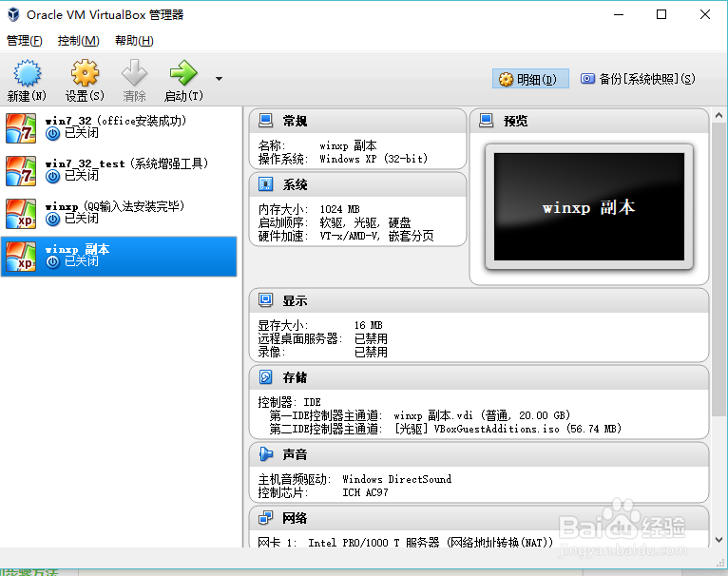Open the 显示 display section header
Viewport: 728px width, 576px height.
479,300
